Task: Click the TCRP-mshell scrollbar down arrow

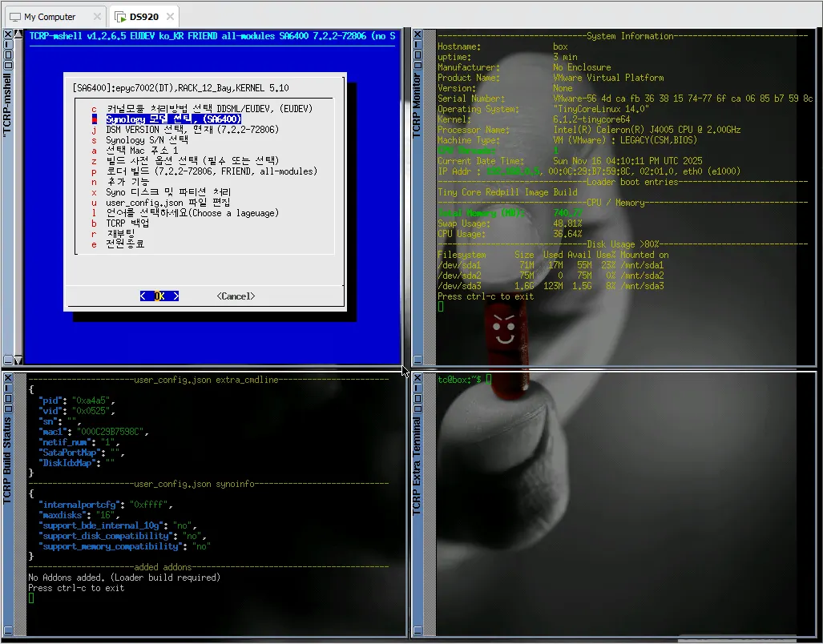Action: (18, 360)
